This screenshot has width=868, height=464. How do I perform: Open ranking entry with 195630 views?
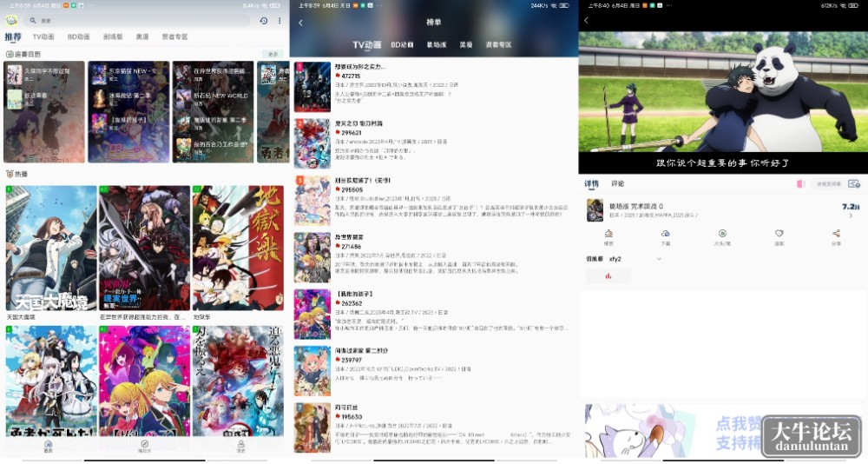434,428
